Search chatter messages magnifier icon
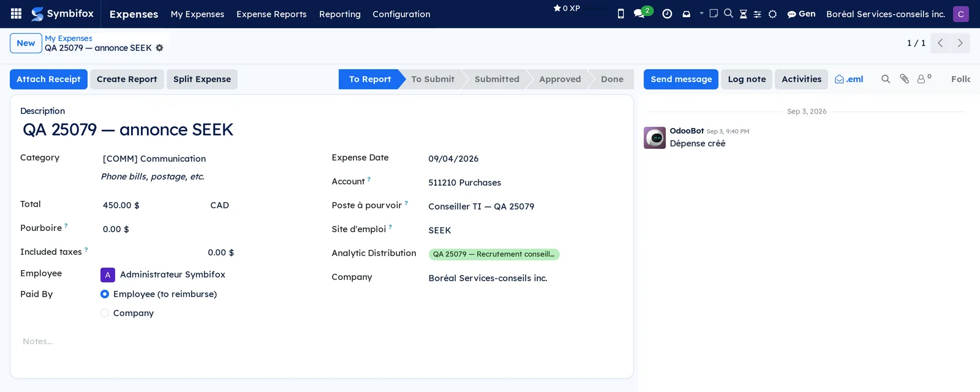Screen dimensions: 980x392 click(x=886, y=79)
